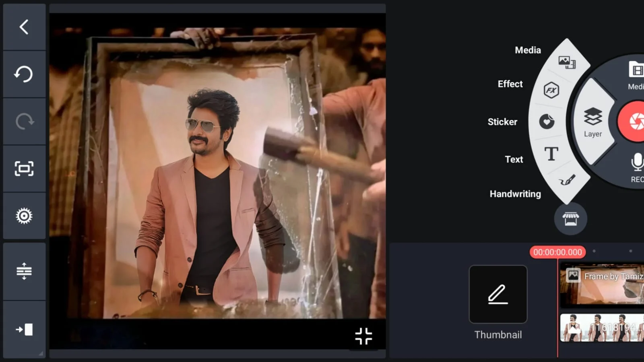The height and width of the screenshot is (362, 644).
Task: Undo the last edit
Action: (x=24, y=74)
